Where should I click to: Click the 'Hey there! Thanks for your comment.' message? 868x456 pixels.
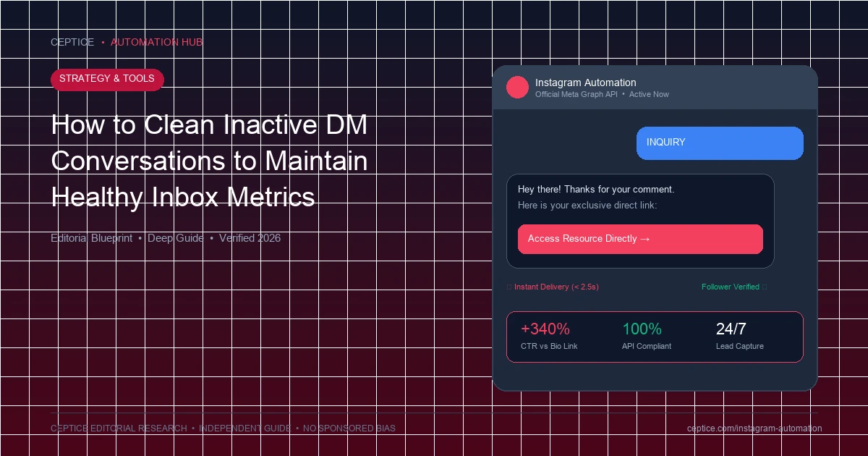click(596, 190)
